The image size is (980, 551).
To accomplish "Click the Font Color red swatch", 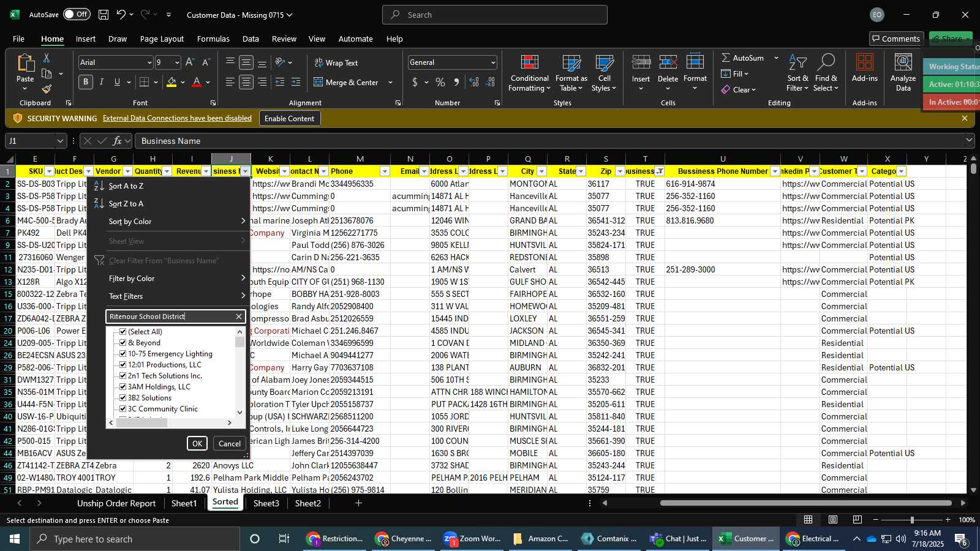I will coord(197,83).
